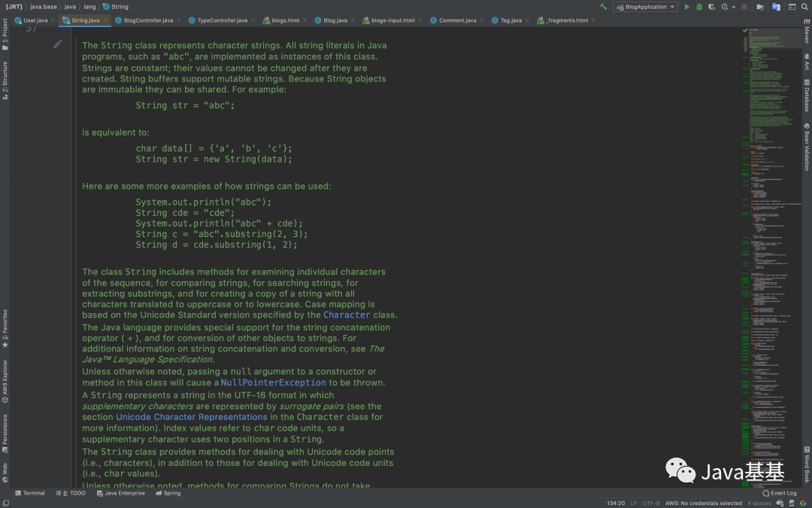812x508 pixels.
Task: Open the Spring tool window
Action: [x=168, y=493]
